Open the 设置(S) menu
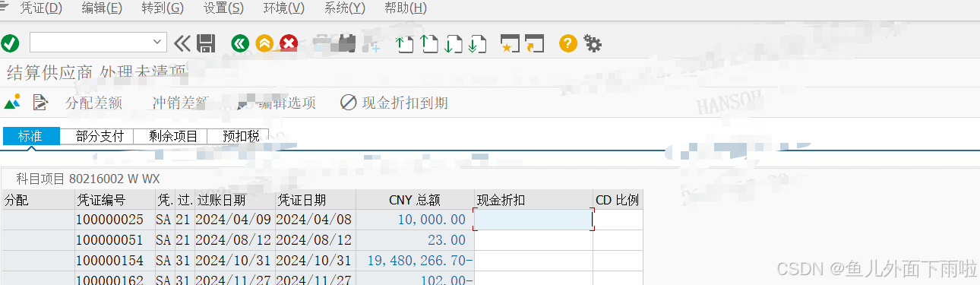Viewport: 980px width, 285px height. click(223, 8)
